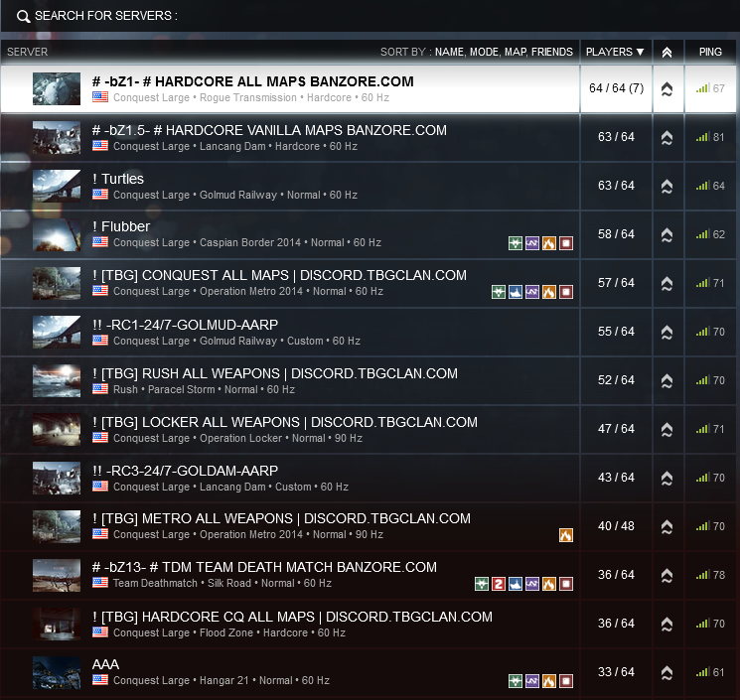Select the '! Turtles' server name
740x700 pixels.
[118, 179]
